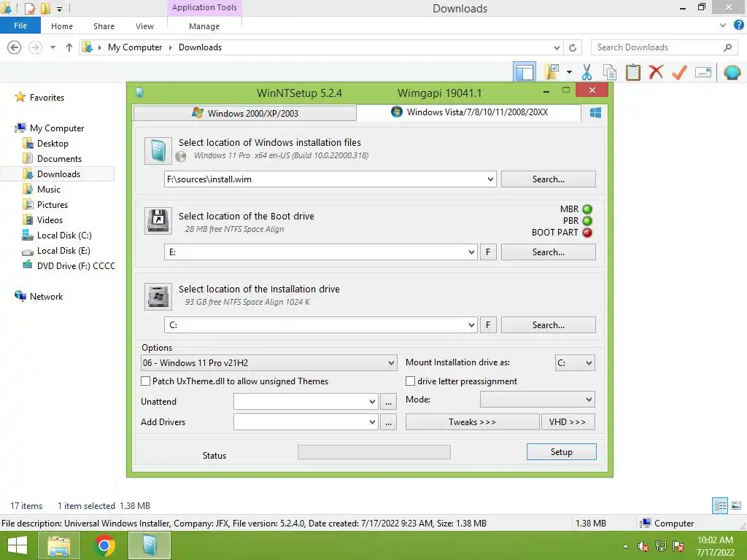Open the File menu in Explorer
747x560 pixels.
pos(20,26)
